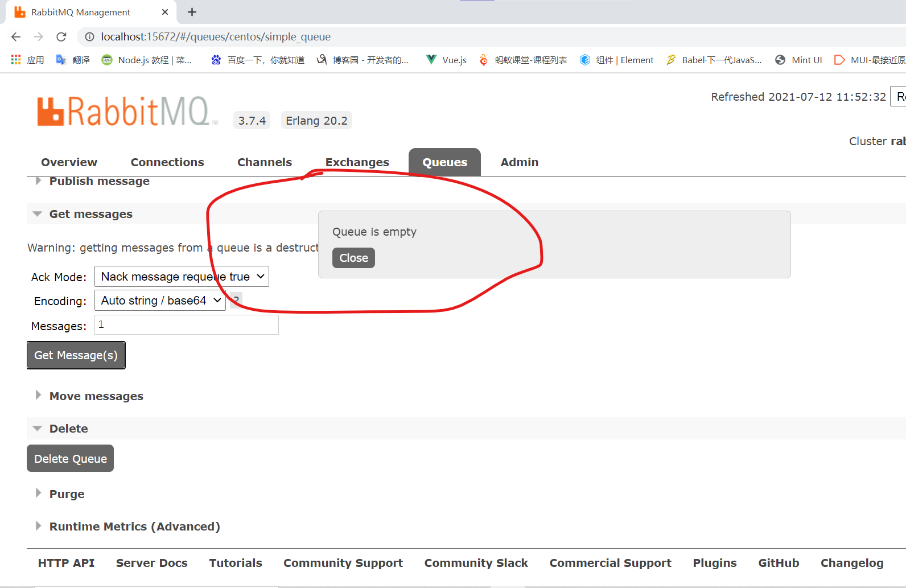The width and height of the screenshot is (906, 588).
Task: Open the 百度一下 bookmark
Action: [257, 60]
